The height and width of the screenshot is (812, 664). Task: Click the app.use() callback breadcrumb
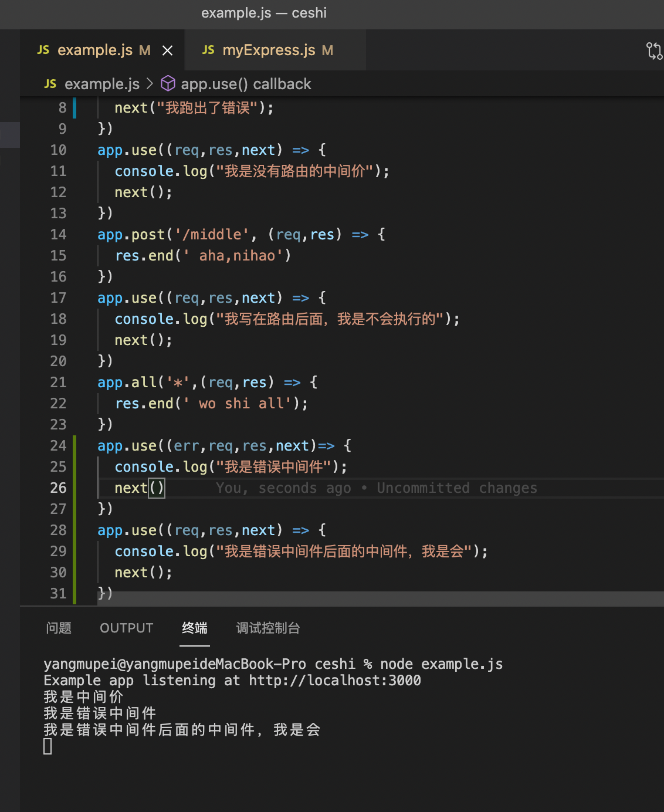(x=246, y=84)
